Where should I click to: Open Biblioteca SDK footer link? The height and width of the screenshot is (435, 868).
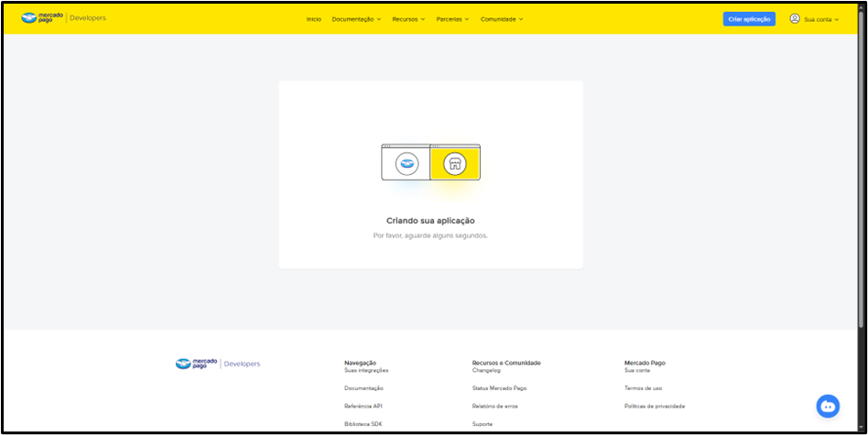tap(363, 425)
